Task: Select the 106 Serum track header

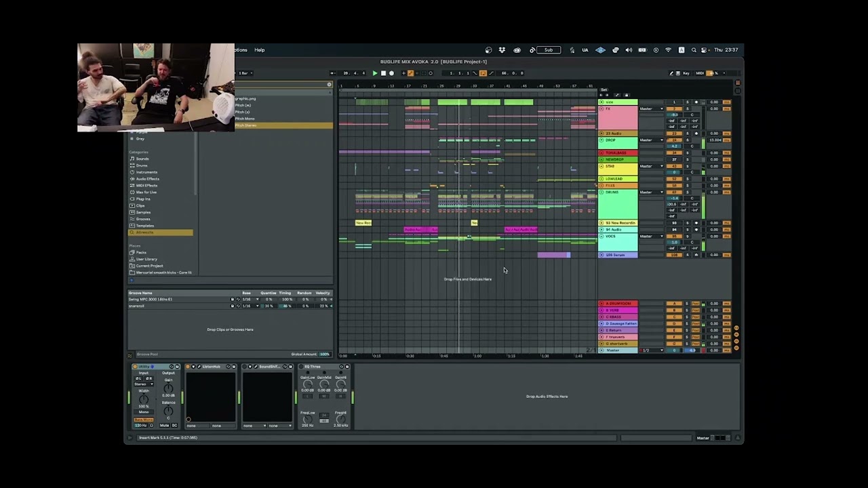Action: pos(618,255)
